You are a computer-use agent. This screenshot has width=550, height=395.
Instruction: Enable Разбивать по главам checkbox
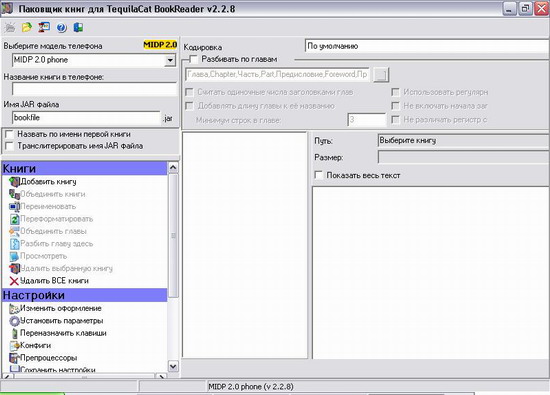coord(194,59)
